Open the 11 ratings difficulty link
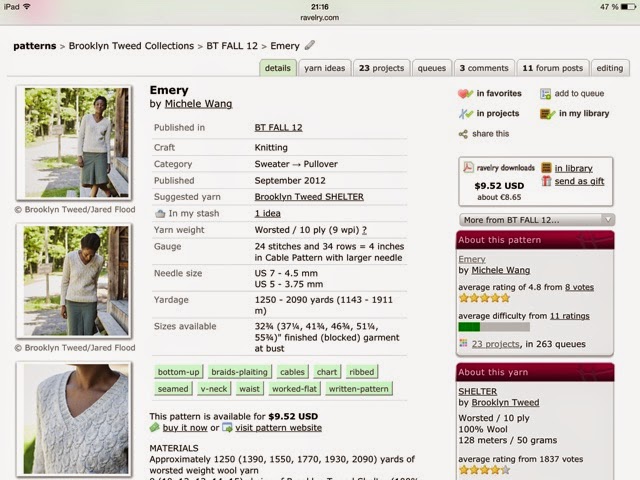The height and width of the screenshot is (480, 640). [569, 316]
